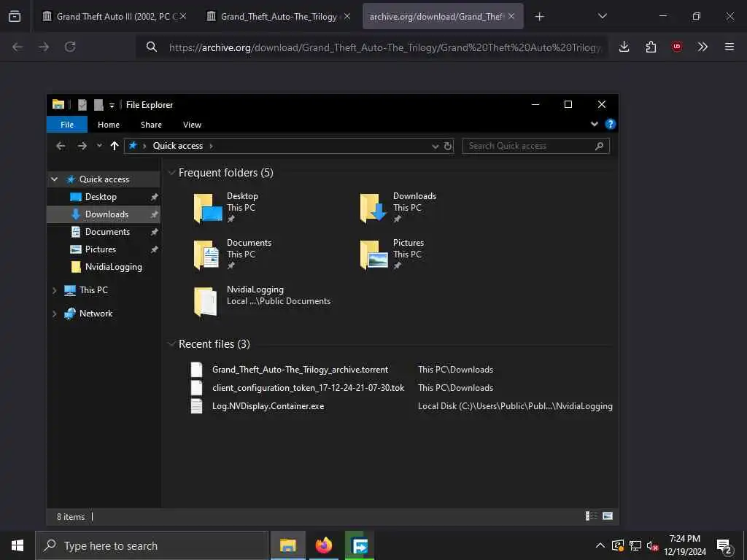Open the View ribbon tab
Image resolution: width=747 pixels, height=560 pixels.
pos(192,125)
